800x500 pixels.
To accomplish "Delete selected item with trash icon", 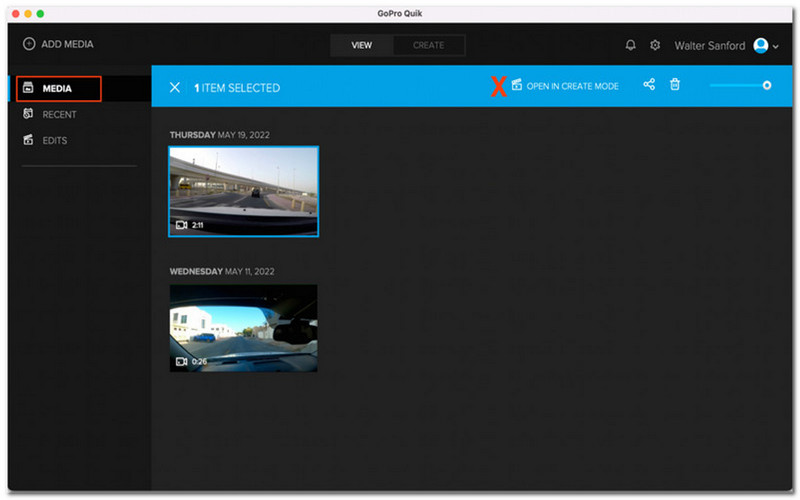I will pos(675,86).
